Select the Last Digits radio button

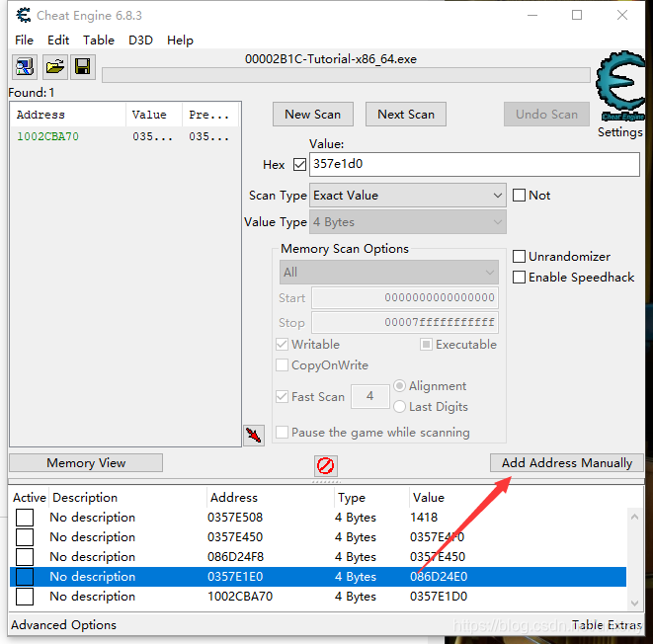point(399,406)
